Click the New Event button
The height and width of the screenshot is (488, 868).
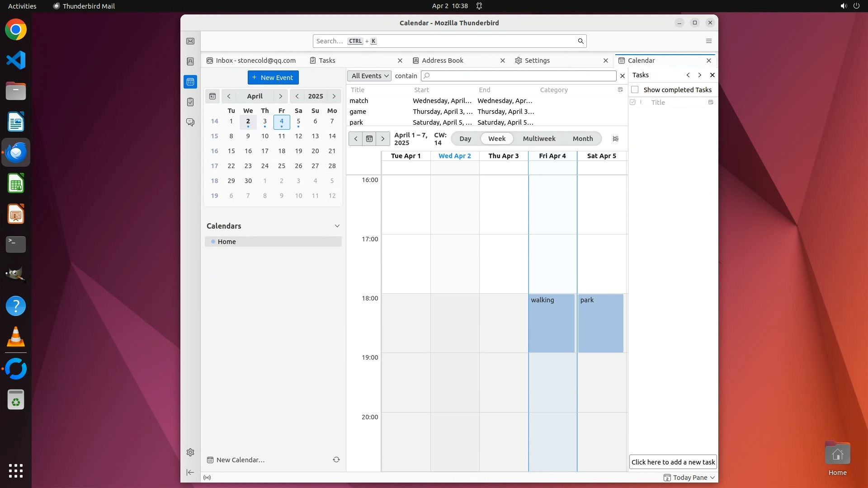[x=273, y=78]
